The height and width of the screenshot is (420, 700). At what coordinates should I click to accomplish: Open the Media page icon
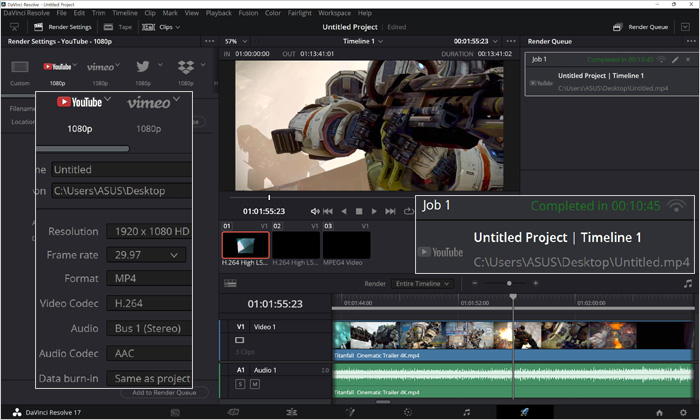(x=175, y=412)
